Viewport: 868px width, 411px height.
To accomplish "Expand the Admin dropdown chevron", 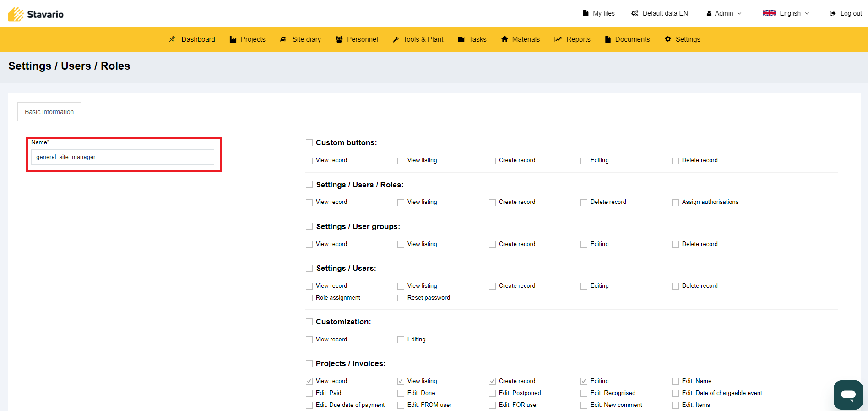I will [739, 13].
